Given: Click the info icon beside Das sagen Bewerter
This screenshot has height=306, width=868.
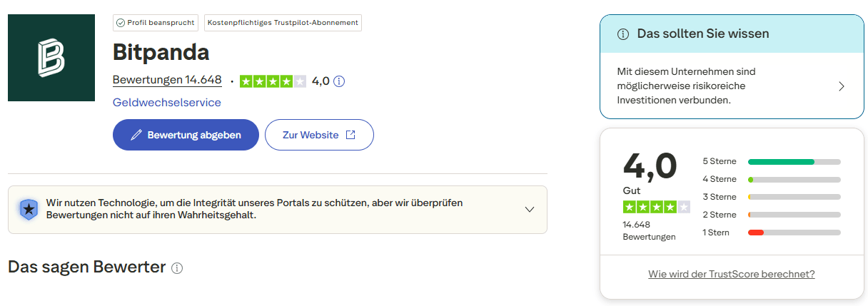Looking at the screenshot, I should tap(177, 268).
